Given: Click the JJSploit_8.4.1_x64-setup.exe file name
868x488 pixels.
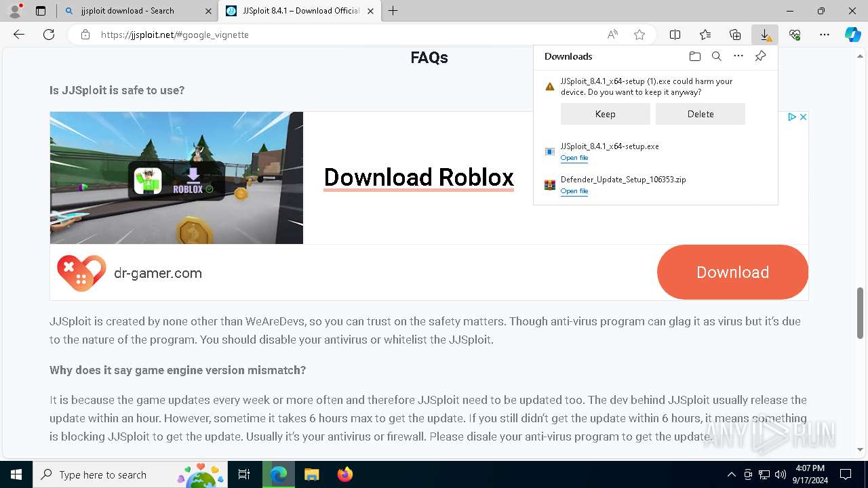Looking at the screenshot, I should [x=610, y=146].
